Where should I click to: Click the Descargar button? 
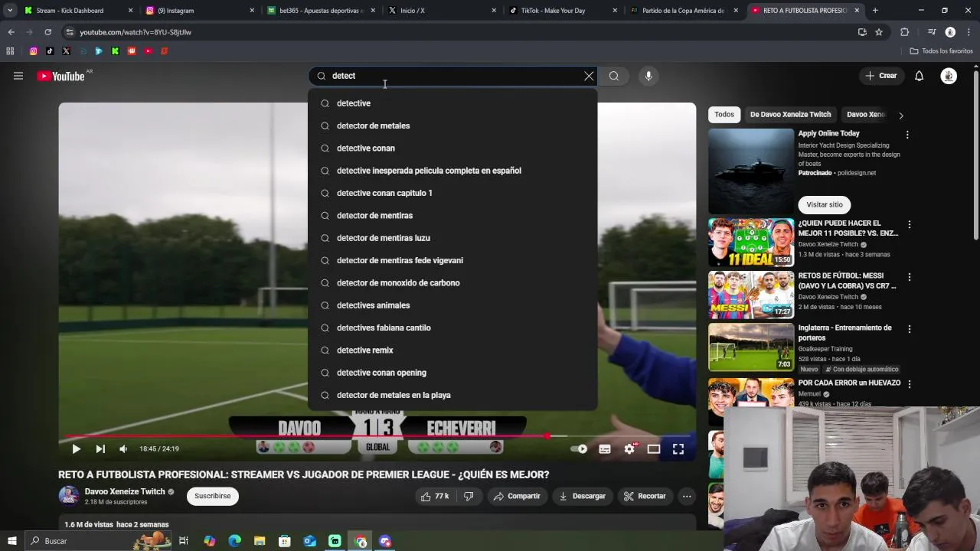click(582, 496)
